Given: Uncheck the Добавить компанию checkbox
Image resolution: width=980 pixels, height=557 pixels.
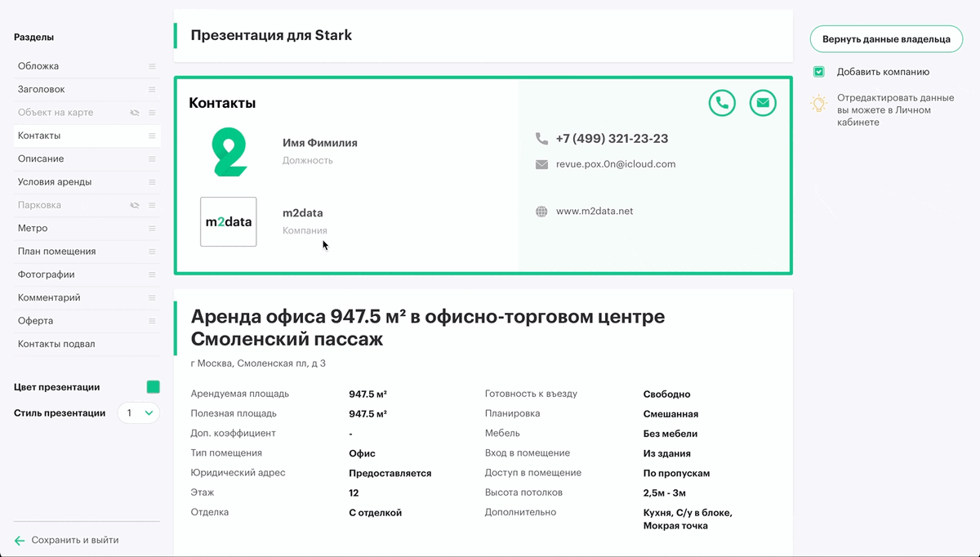Looking at the screenshot, I should click(818, 72).
